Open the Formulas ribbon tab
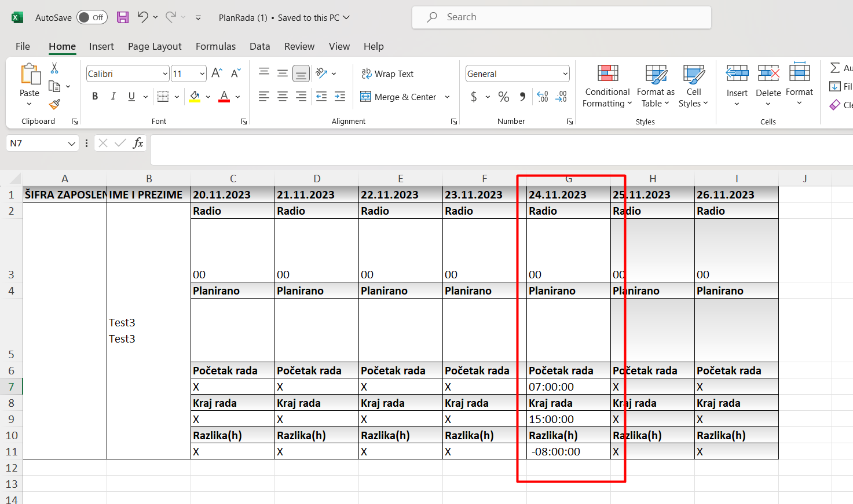Image resolution: width=853 pixels, height=504 pixels. (x=215, y=46)
